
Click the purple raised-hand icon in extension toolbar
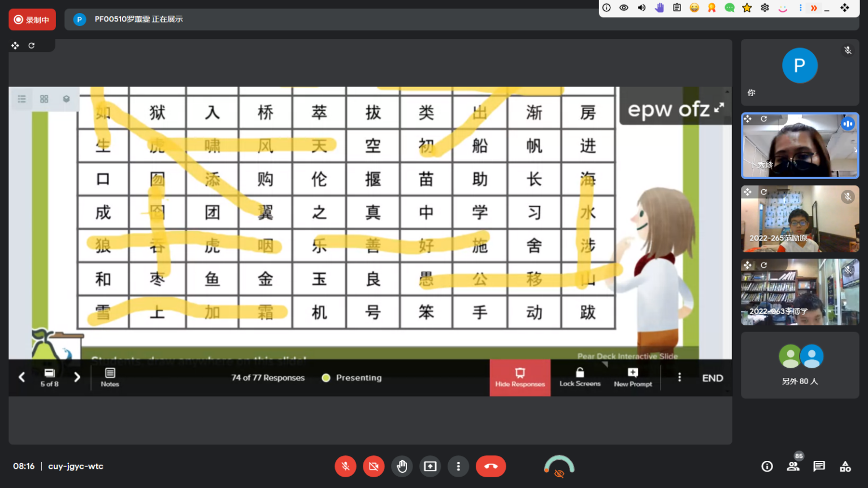(x=659, y=8)
